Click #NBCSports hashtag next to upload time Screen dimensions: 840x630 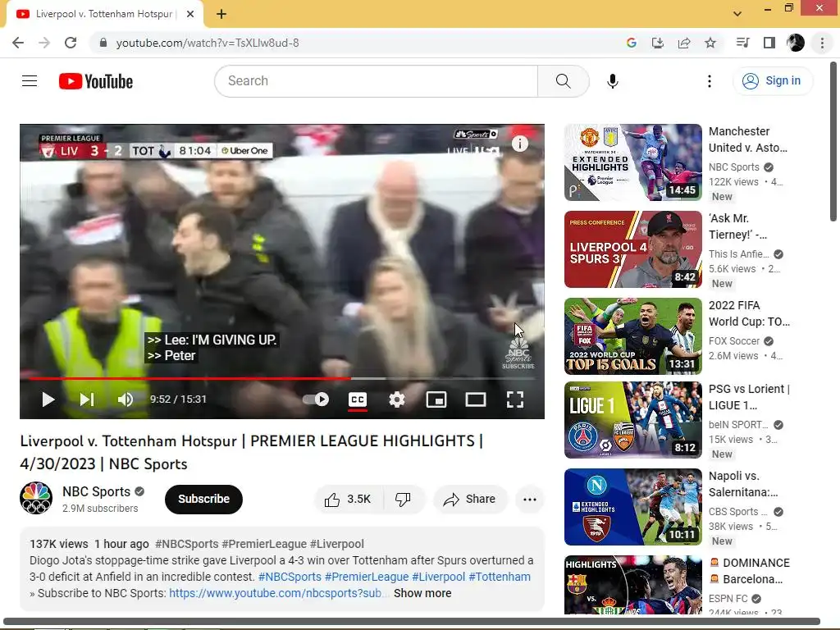(186, 544)
